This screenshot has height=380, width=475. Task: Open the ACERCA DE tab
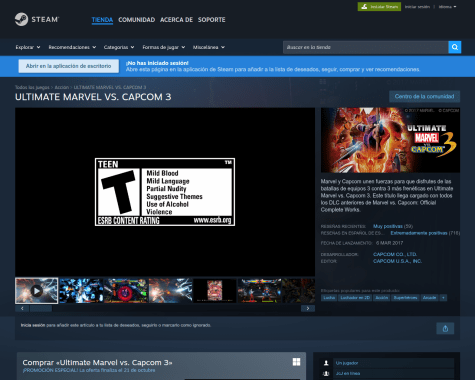pos(176,20)
